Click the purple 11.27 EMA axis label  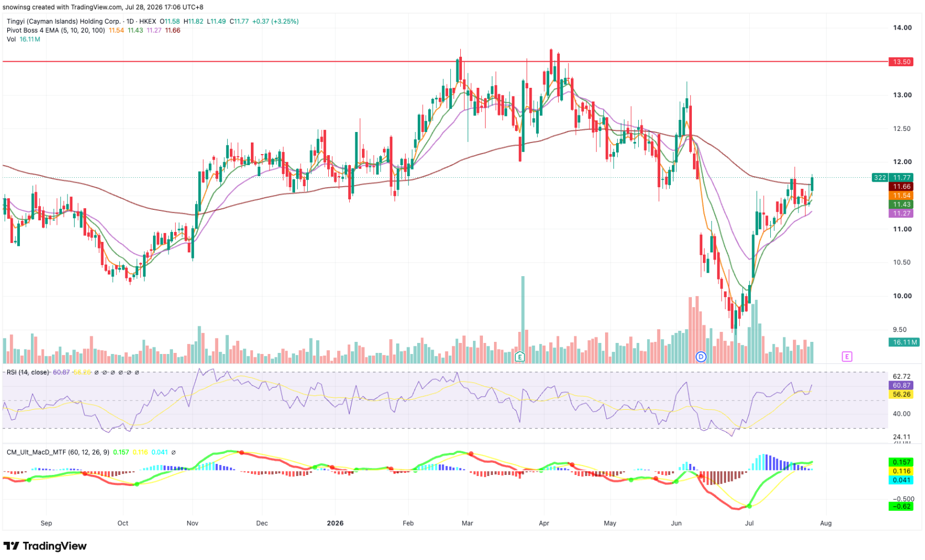(x=902, y=213)
